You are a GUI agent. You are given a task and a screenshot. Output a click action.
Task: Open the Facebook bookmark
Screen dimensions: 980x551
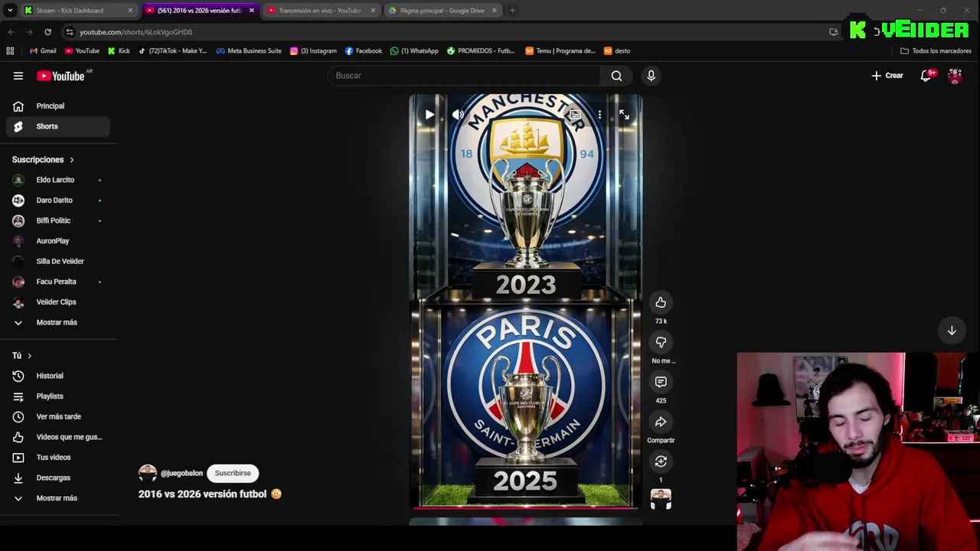364,51
